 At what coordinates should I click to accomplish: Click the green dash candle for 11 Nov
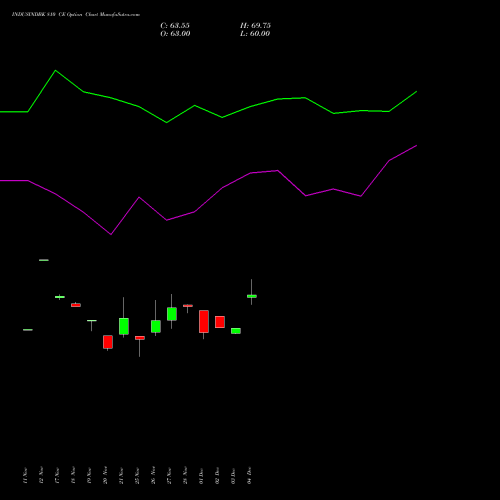28,330
